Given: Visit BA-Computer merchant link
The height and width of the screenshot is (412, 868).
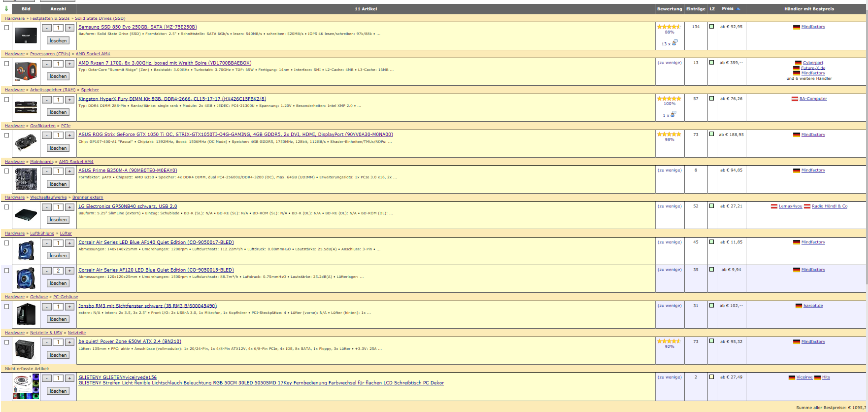Looking at the screenshot, I should tap(813, 99).
